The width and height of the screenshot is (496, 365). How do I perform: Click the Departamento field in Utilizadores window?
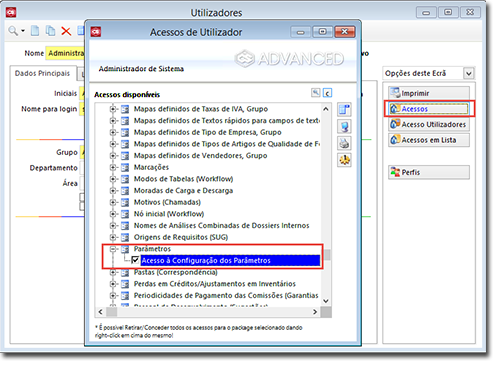point(82,168)
